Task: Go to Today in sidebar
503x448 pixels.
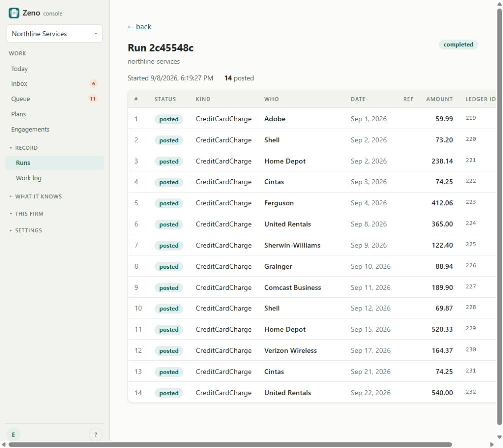Action: click(x=19, y=69)
